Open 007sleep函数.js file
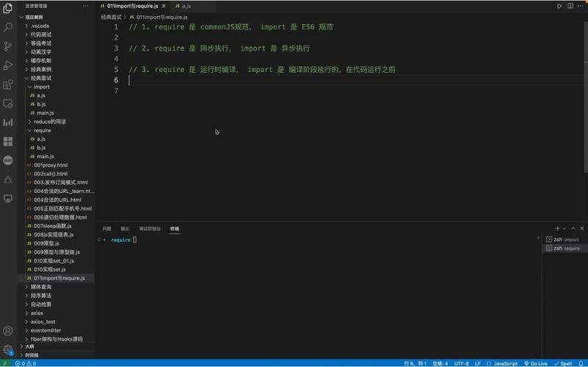 [57, 226]
